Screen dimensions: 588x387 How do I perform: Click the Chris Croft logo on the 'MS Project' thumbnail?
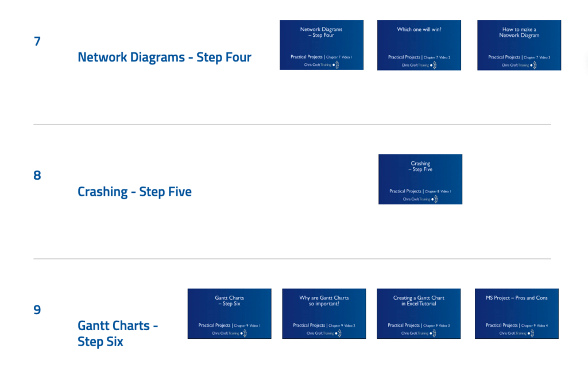[516, 333]
